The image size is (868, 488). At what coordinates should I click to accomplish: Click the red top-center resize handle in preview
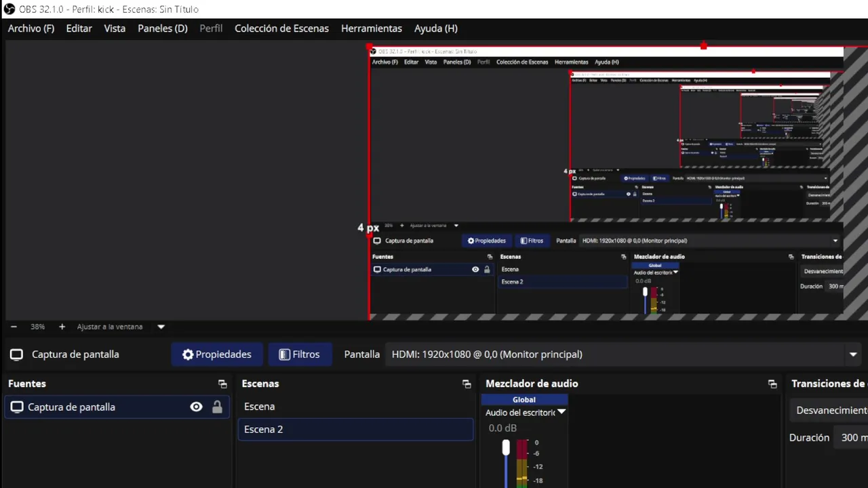703,46
